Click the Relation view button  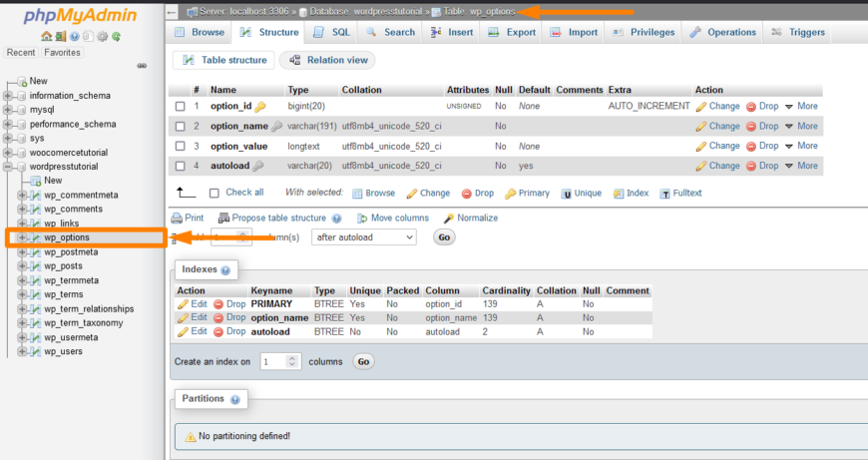[x=327, y=60]
